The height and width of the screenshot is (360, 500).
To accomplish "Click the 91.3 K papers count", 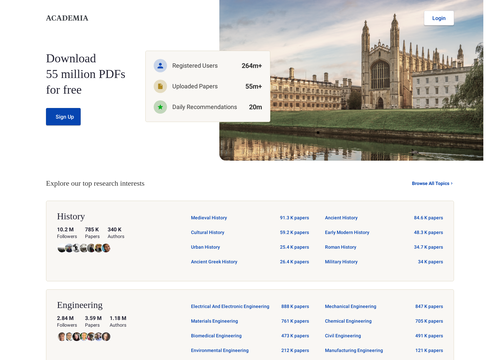I will 294,218.
